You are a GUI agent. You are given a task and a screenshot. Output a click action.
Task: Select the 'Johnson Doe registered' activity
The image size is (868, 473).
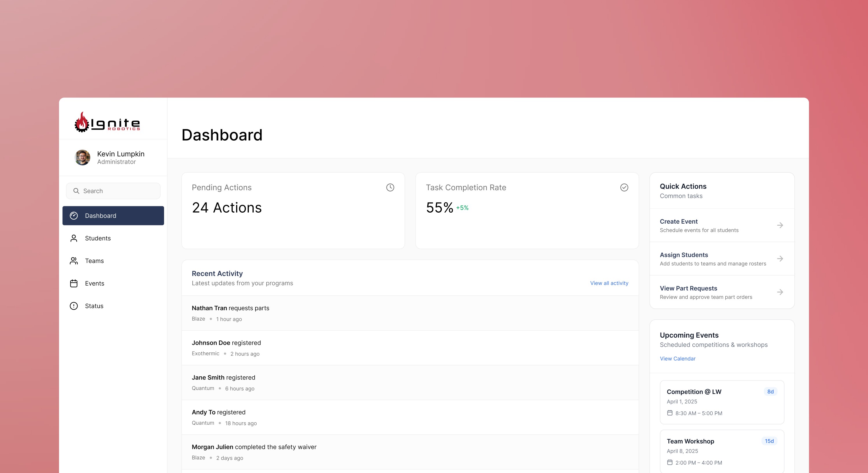(x=410, y=348)
